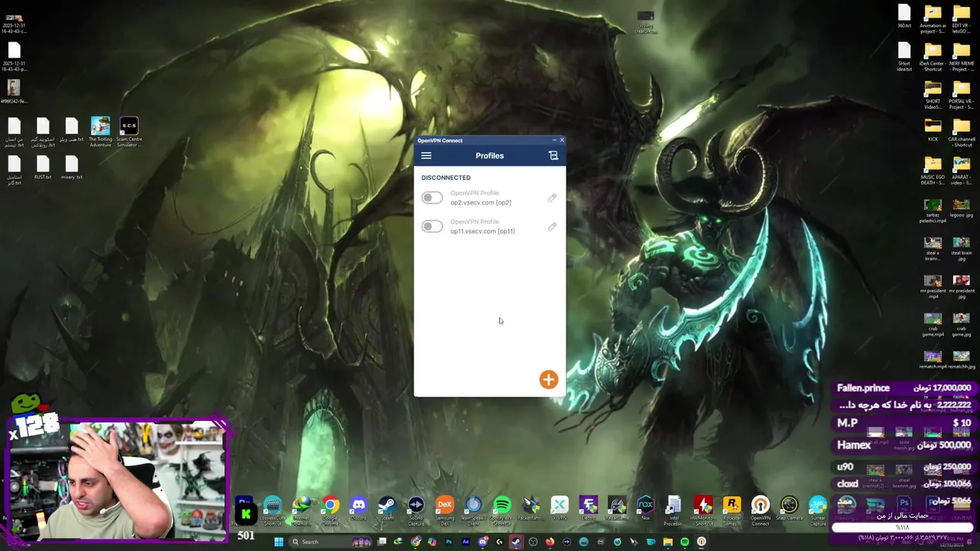Click the DISCONNECTED status label
Viewport: 980px width, 551px height.
[x=446, y=178]
